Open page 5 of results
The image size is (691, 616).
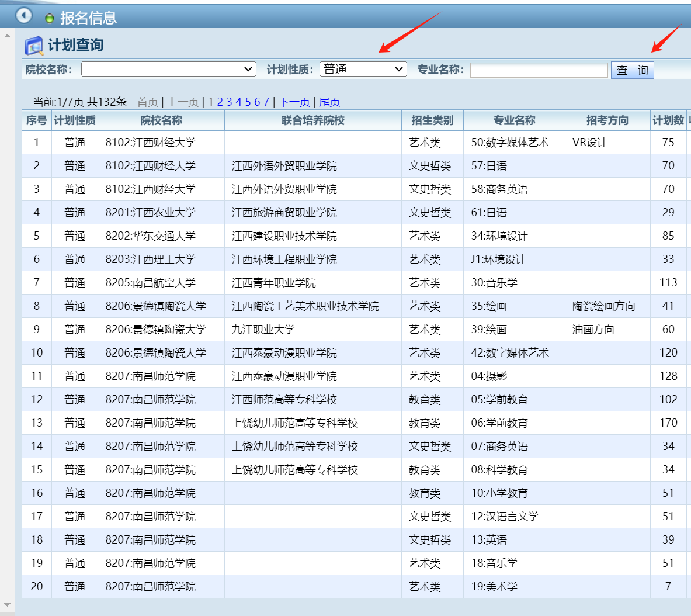pos(248,102)
